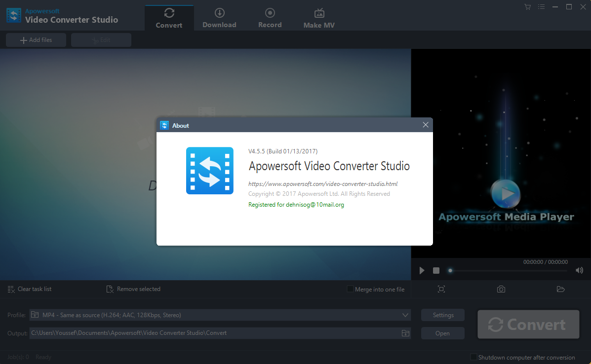The image size is (591, 364).
Task: Switch to the Download tab
Action: point(219,18)
